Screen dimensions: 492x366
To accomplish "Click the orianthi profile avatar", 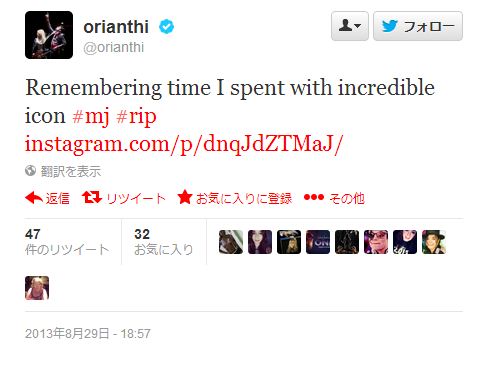I will click(x=49, y=35).
